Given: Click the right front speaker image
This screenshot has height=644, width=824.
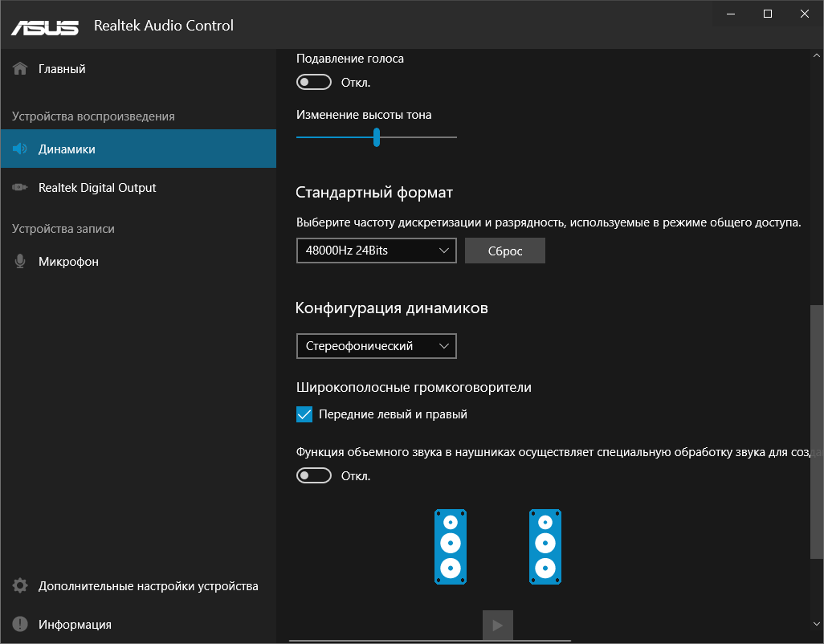Looking at the screenshot, I should 545,547.
